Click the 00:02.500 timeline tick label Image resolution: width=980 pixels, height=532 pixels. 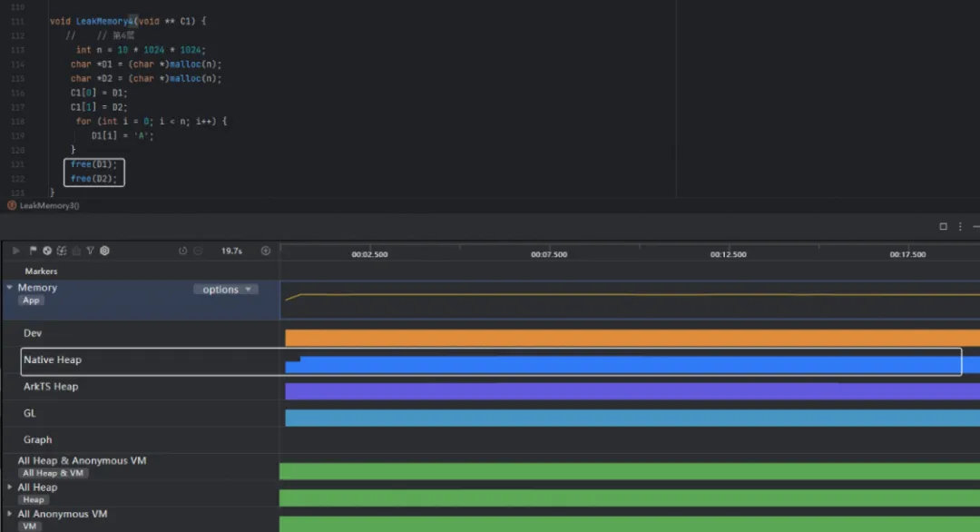coord(369,254)
